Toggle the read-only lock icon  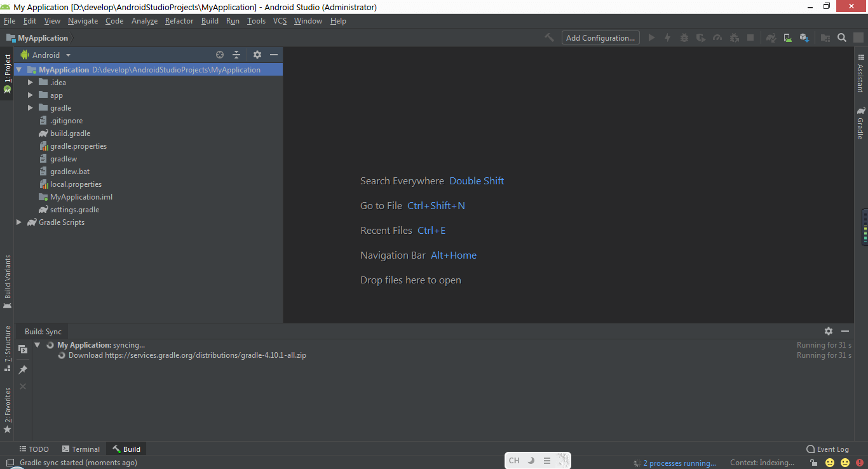pyautogui.click(x=813, y=463)
